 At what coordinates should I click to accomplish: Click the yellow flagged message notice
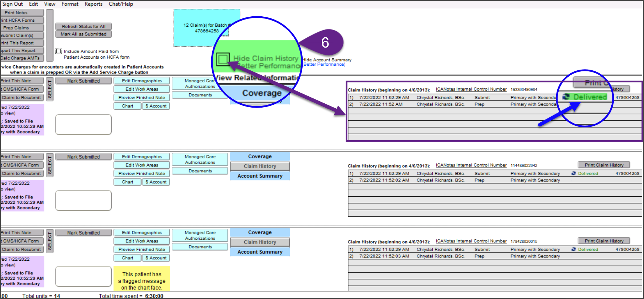(x=142, y=281)
